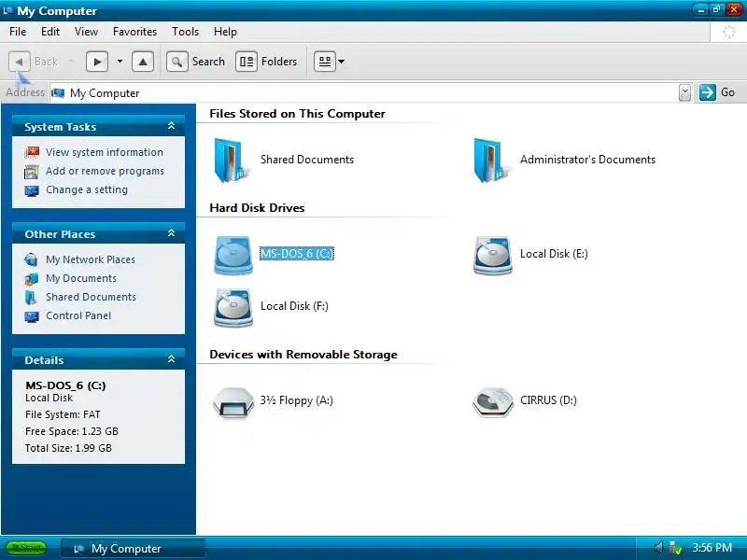
Task: Go up one folder level
Action: 143,62
